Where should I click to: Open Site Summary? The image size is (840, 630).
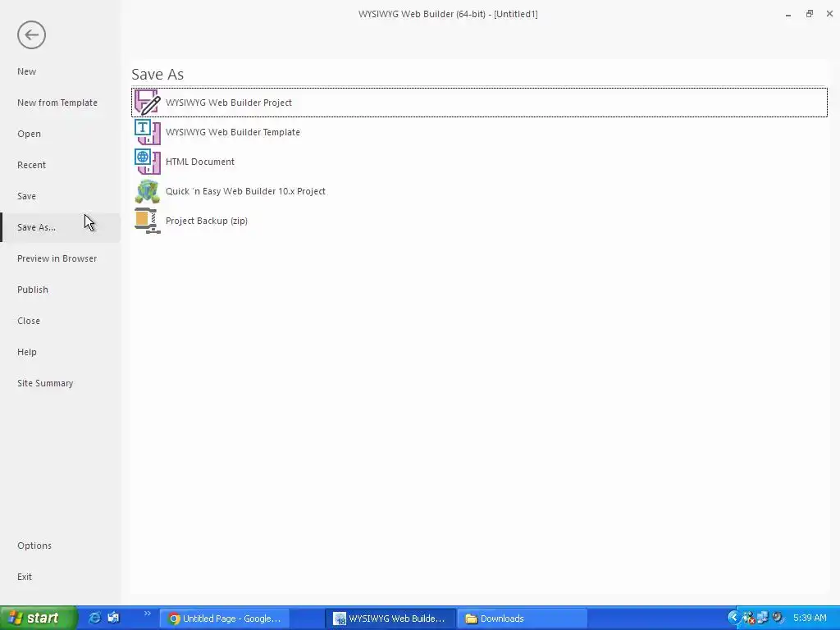46,383
